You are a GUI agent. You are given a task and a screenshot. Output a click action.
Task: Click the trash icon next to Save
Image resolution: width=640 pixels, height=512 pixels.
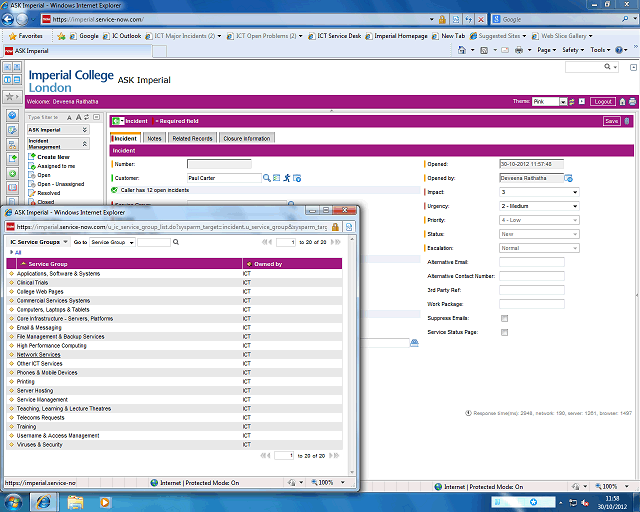tap(628, 121)
